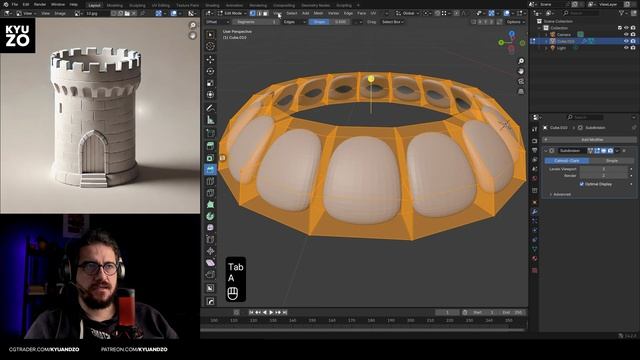Open the Render menu in top bar
This screenshot has width=640, height=360.
(40, 4)
